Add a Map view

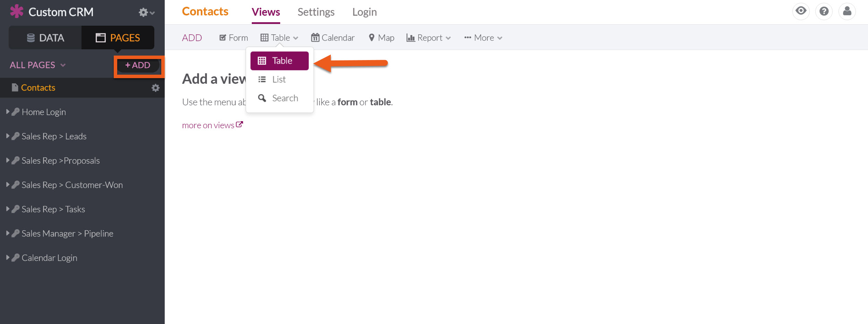pyautogui.click(x=381, y=38)
